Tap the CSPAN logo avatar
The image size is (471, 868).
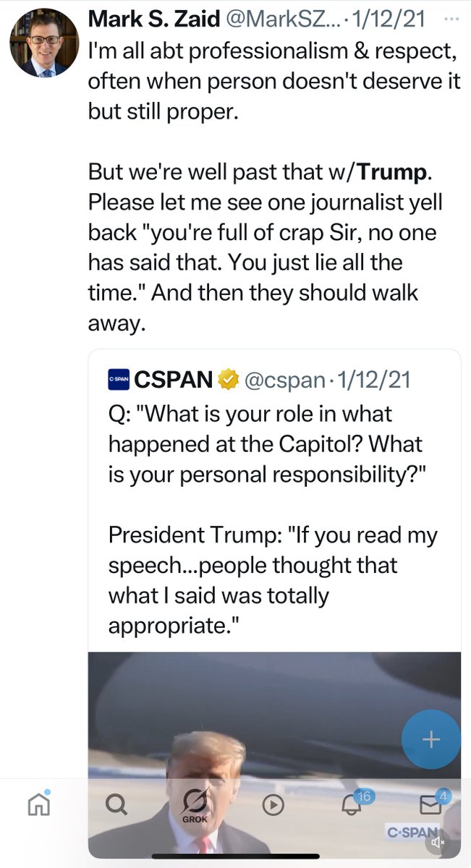click(119, 378)
